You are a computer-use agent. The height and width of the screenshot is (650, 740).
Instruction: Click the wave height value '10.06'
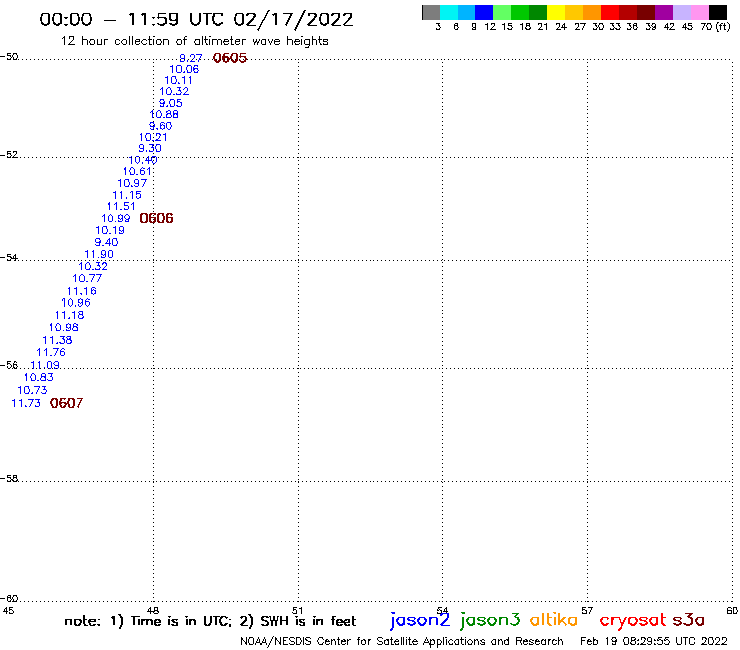tap(184, 69)
